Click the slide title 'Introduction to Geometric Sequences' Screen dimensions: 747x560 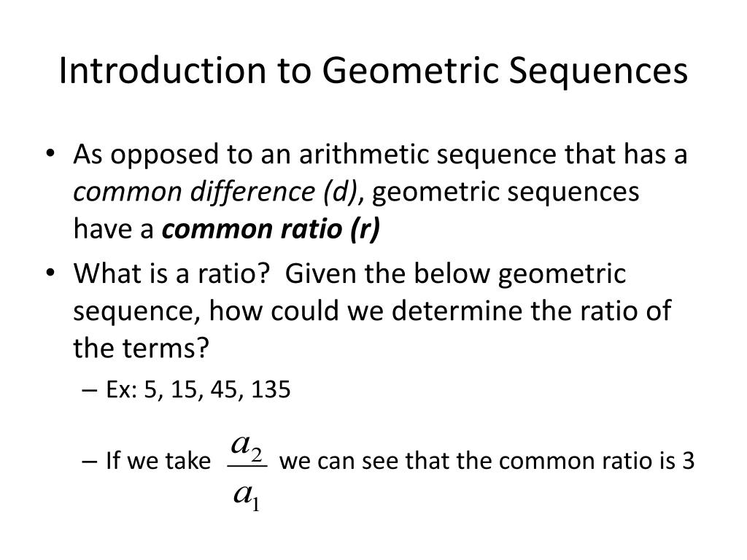[x=373, y=71]
